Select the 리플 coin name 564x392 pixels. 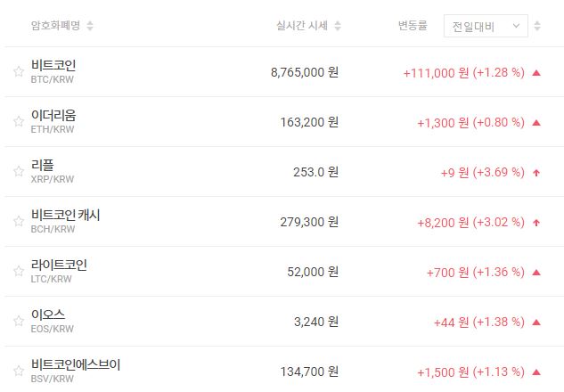42,165
